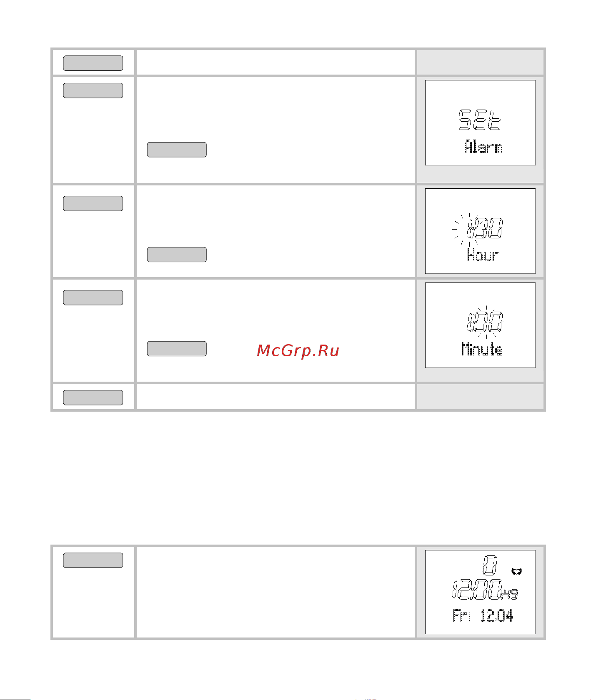Click the dot-matrix "Fri 12.04" date text
The width and height of the screenshot is (591, 700).
(483, 615)
